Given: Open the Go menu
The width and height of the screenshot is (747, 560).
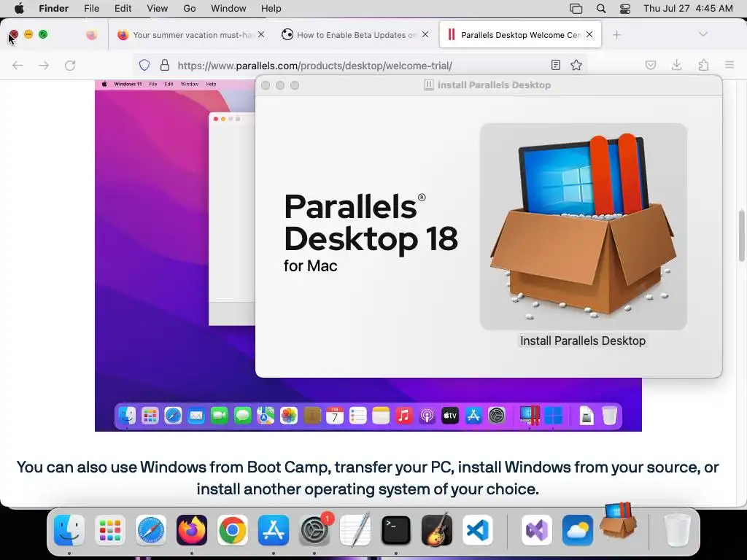Looking at the screenshot, I should coord(190,9).
